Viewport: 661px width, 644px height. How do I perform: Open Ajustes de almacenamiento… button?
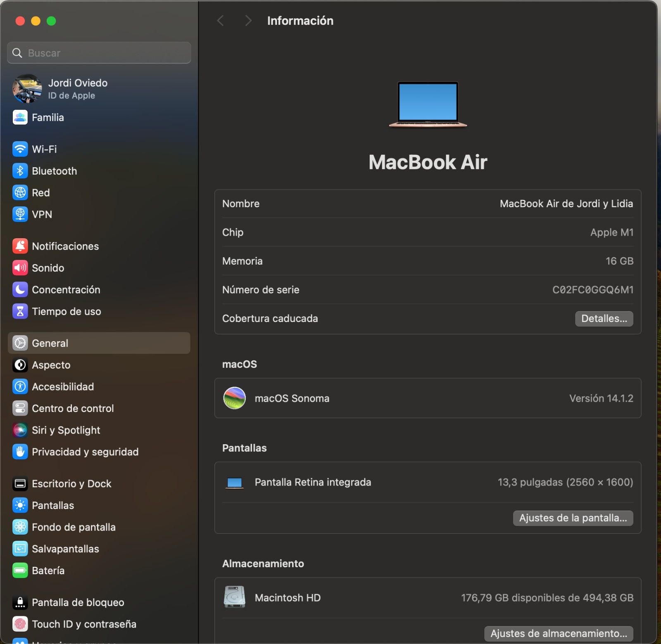(x=559, y=634)
